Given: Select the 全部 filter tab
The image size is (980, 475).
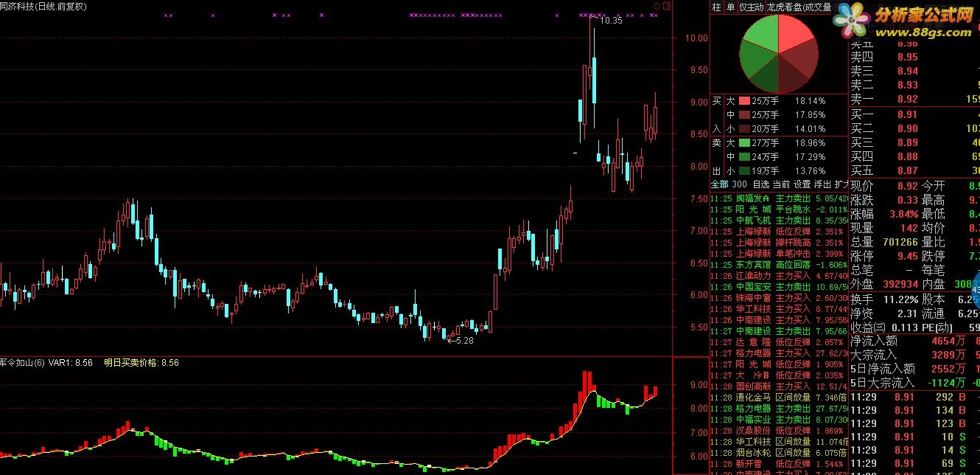Looking at the screenshot, I should click(719, 184).
